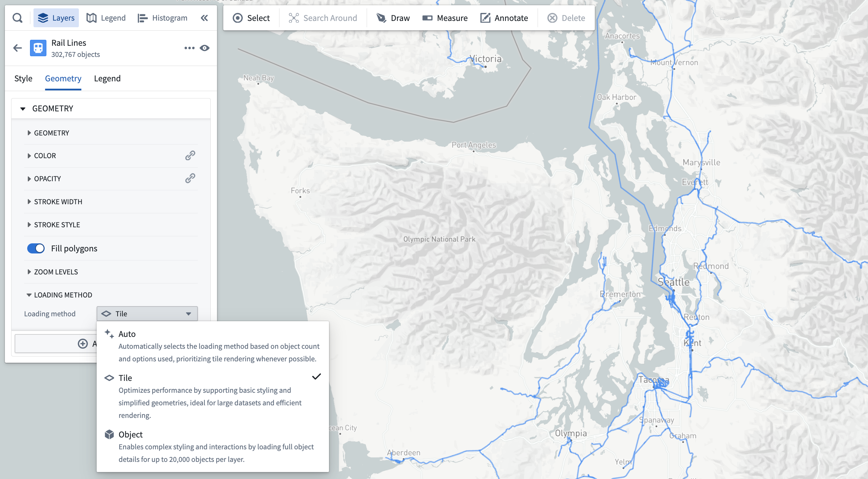Toggle the Fill polygons switch
Image resolution: width=868 pixels, height=479 pixels.
tap(35, 248)
